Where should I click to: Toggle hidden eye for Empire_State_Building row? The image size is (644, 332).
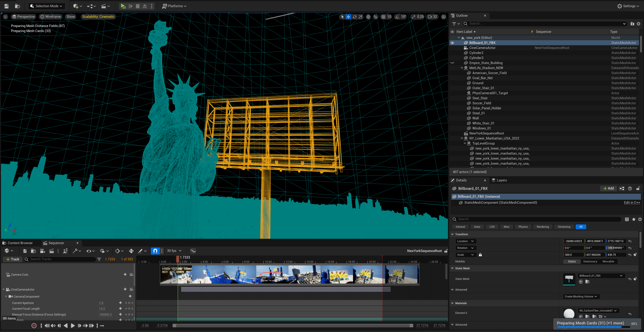coord(452,63)
